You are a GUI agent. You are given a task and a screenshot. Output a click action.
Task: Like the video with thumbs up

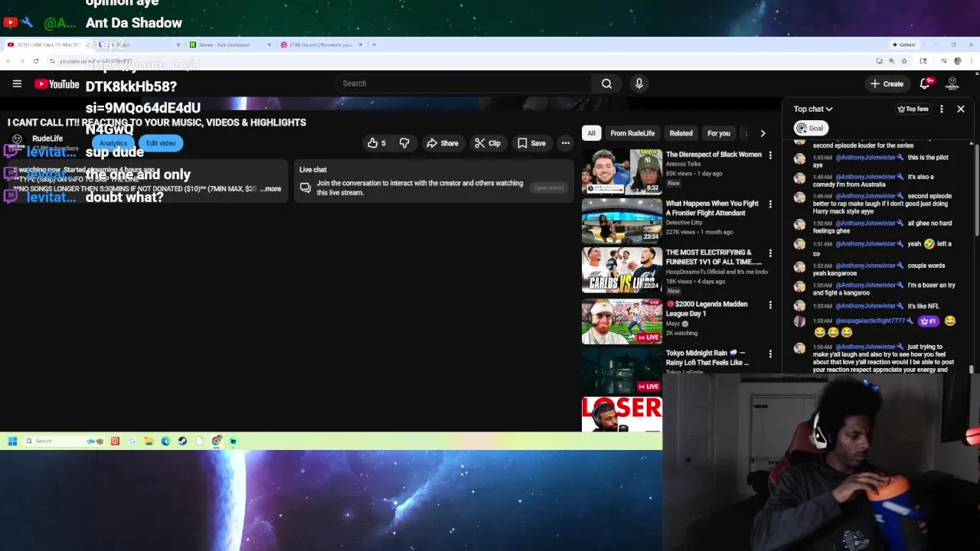(x=376, y=143)
